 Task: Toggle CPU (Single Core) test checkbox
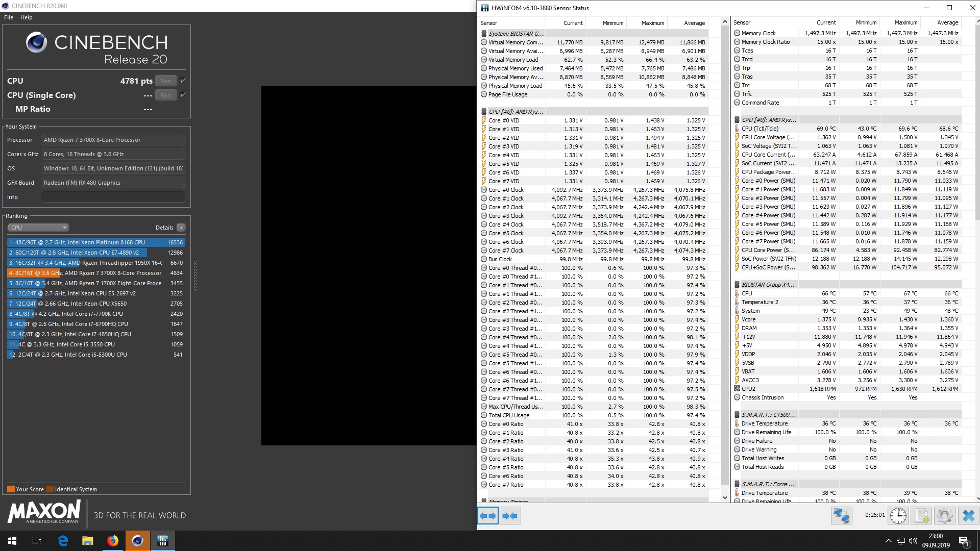pos(183,95)
